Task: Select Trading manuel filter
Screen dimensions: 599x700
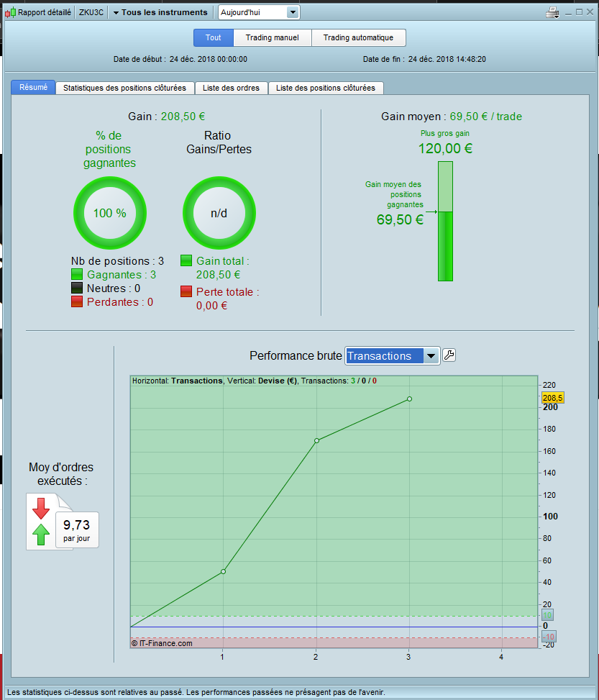Action: pyautogui.click(x=273, y=37)
